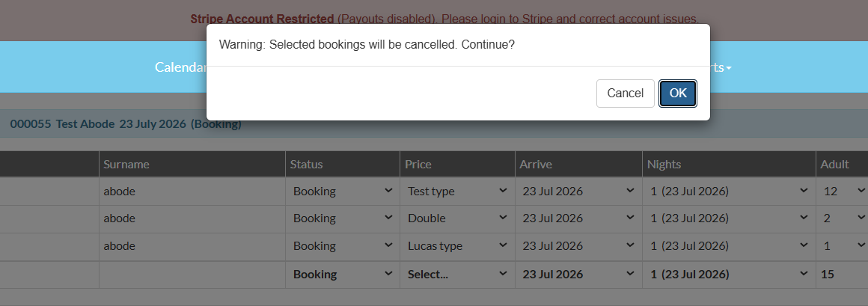This screenshot has height=306, width=868.
Task: Expand the Lucas type price dropdown
Action: point(457,245)
